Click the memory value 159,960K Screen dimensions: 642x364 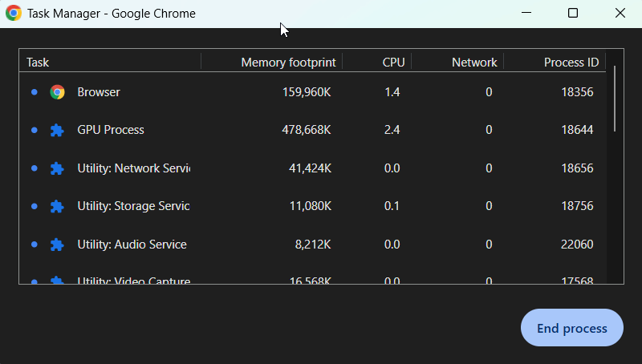pos(307,92)
